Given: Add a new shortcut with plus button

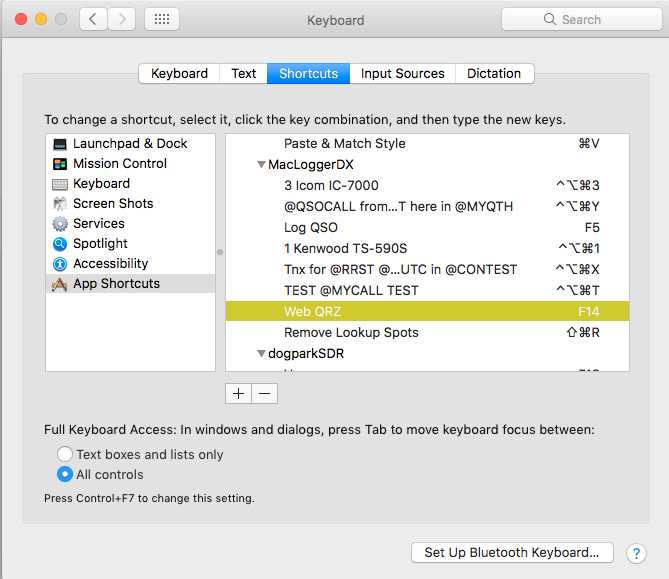Looking at the screenshot, I should [x=238, y=394].
